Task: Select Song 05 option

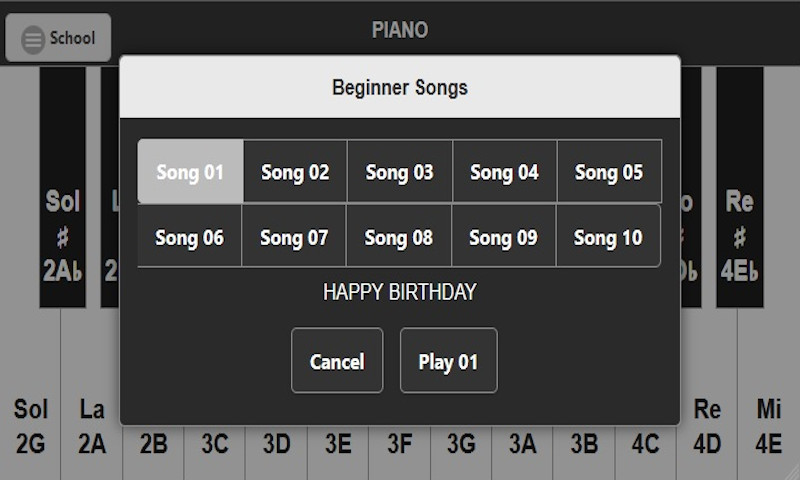Action: [x=608, y=172]
